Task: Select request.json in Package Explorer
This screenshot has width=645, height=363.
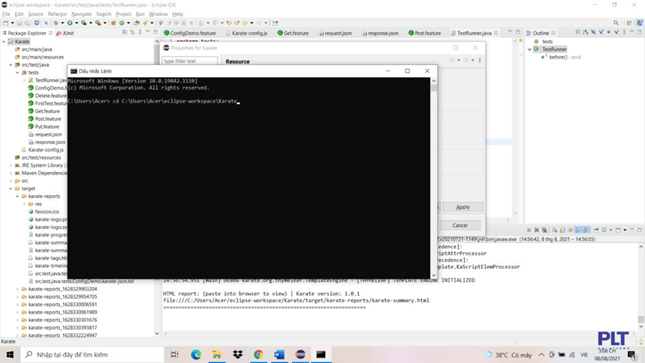Action: click(x=45, y=134)
